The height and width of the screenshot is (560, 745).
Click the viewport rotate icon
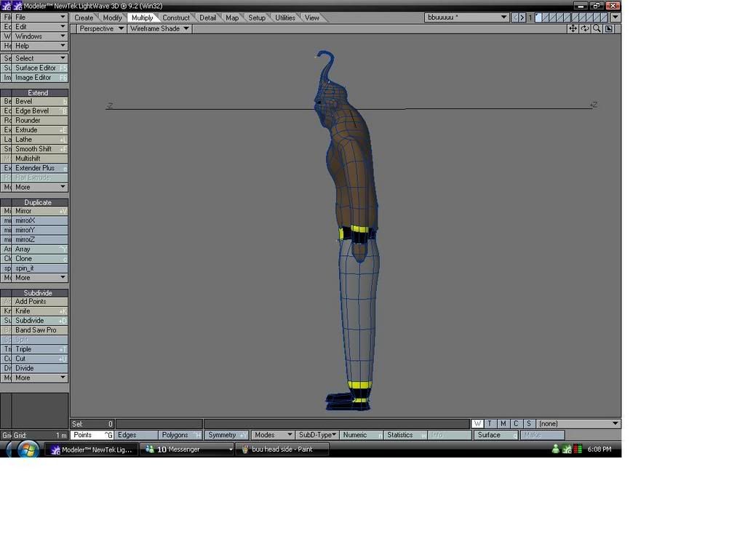pos(585,28)
